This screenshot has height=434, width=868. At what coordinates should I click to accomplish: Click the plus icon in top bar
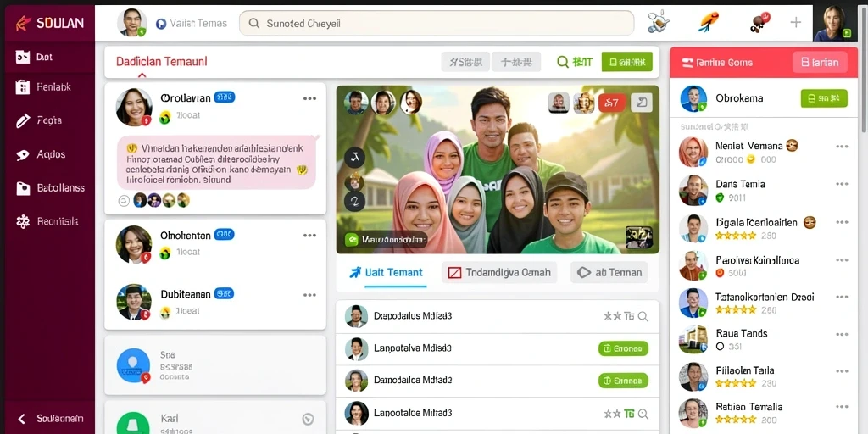tap(795, 22)
